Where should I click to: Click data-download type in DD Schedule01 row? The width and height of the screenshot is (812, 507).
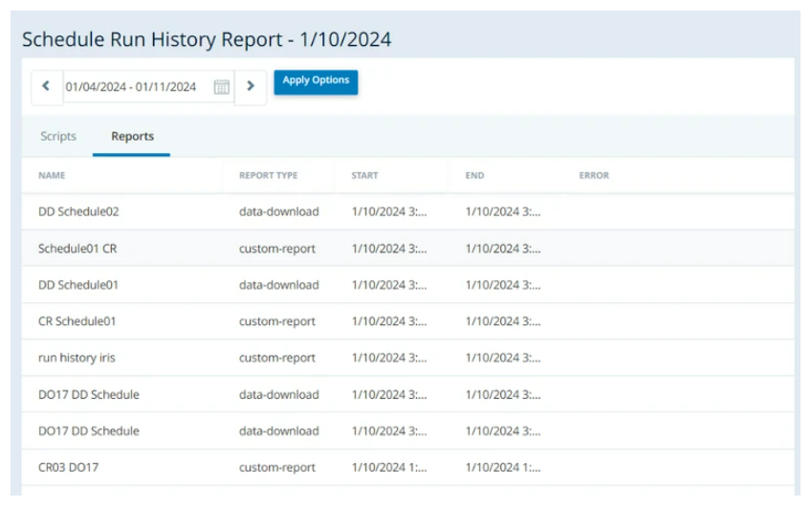click(278, 285)
